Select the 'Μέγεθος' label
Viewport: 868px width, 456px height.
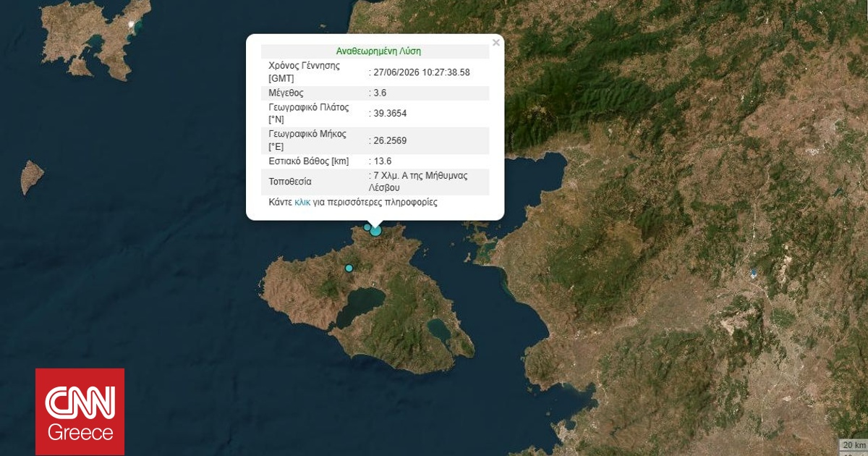pyautogui.click(x=286, y=93)
